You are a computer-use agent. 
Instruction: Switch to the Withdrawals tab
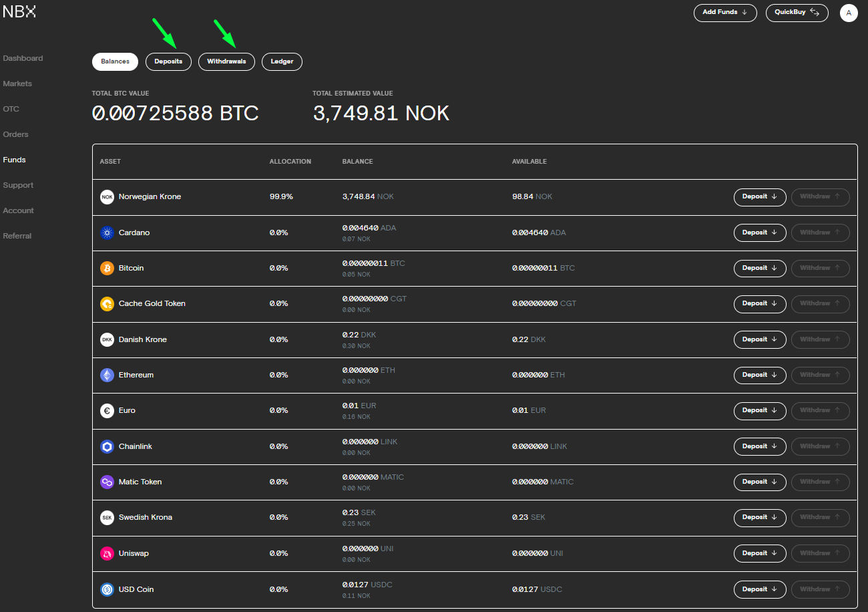(226, 61)
